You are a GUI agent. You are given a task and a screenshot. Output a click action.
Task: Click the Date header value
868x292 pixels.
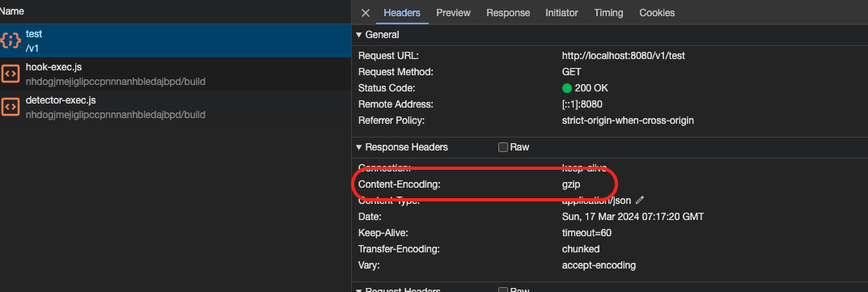(x=633, y=217)
